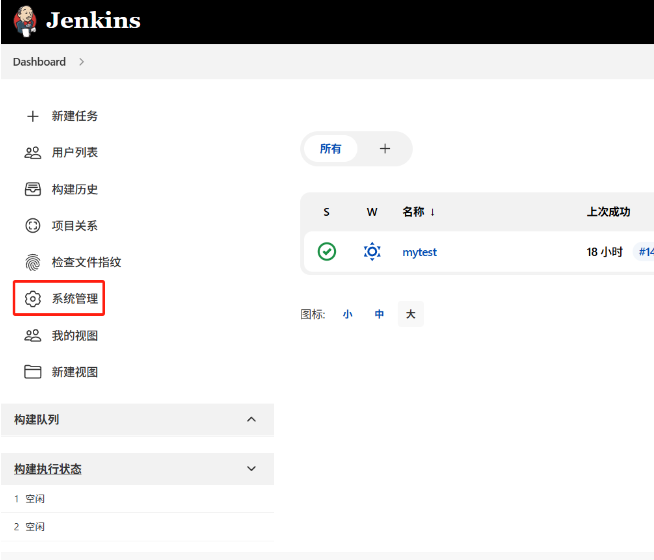
Task: Click the sunny weather icon for mytest
Action: (372, 252)
